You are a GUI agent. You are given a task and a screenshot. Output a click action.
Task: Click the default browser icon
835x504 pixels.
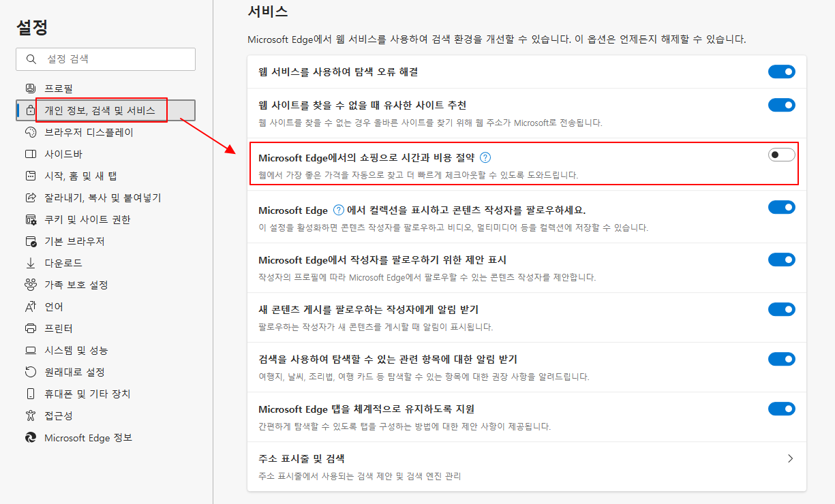click(30, 241)
